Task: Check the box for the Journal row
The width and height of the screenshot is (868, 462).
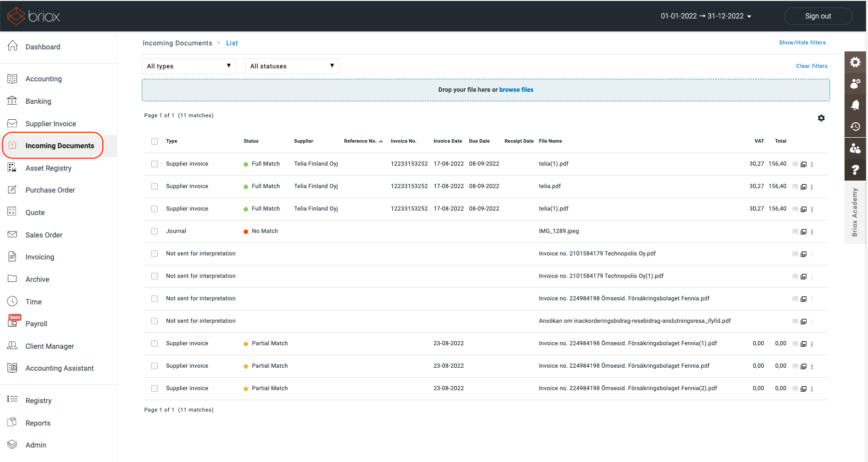Action: click(155, 231)
